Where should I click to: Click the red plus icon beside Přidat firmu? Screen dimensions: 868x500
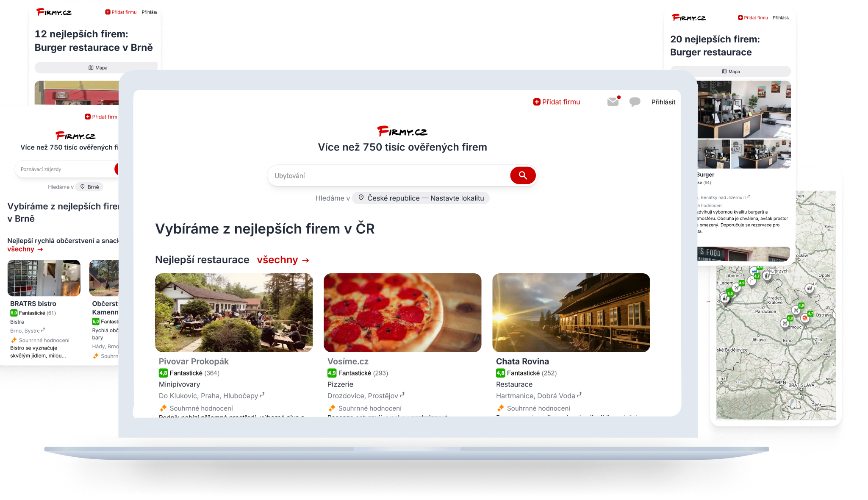(537, 102)
